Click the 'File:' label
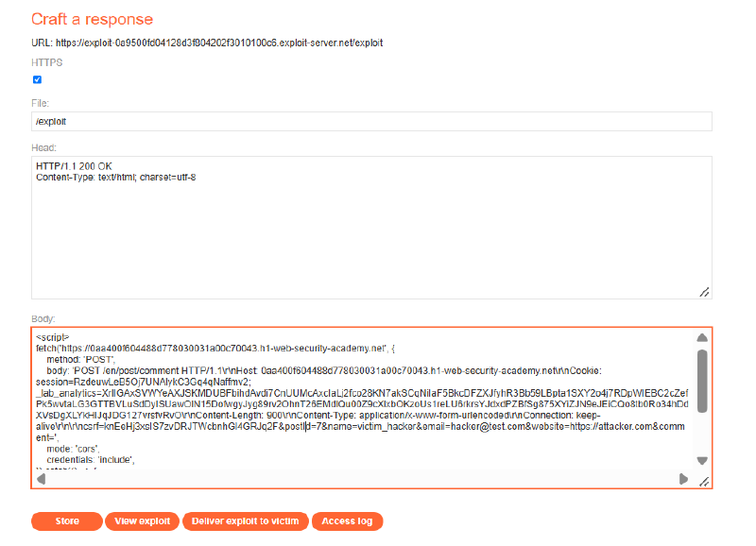The width and height of the screenshot is (756, 546). click(x=40, y=103)
